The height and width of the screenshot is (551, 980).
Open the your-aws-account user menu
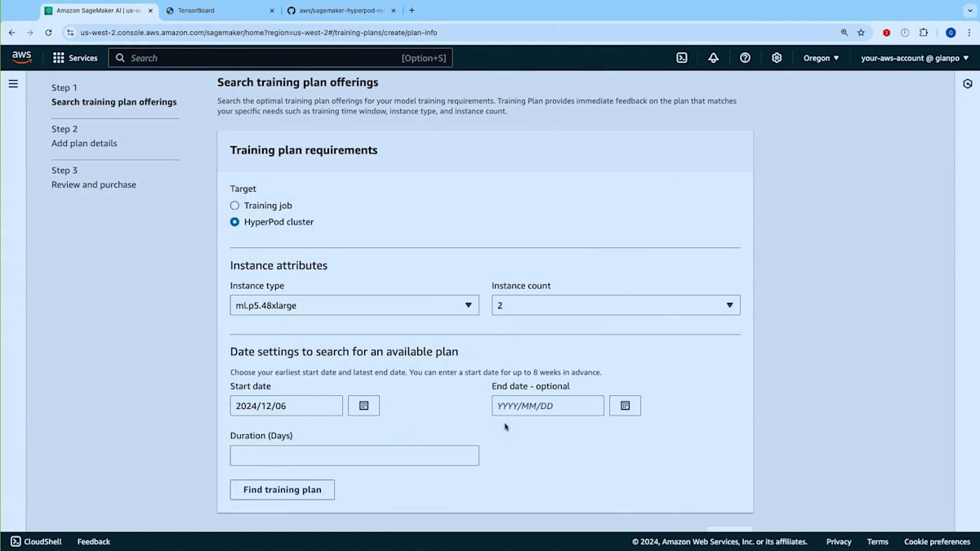(915, 58)
